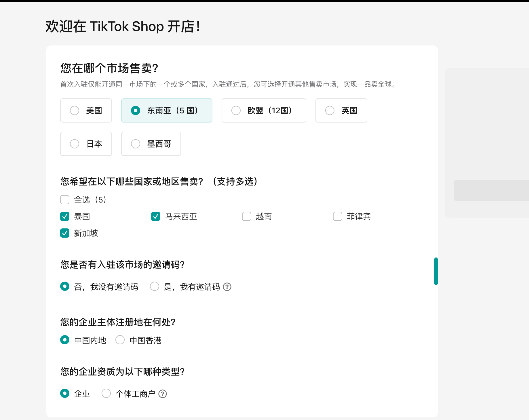Tick the 菲律宾 checkbox

338,216
